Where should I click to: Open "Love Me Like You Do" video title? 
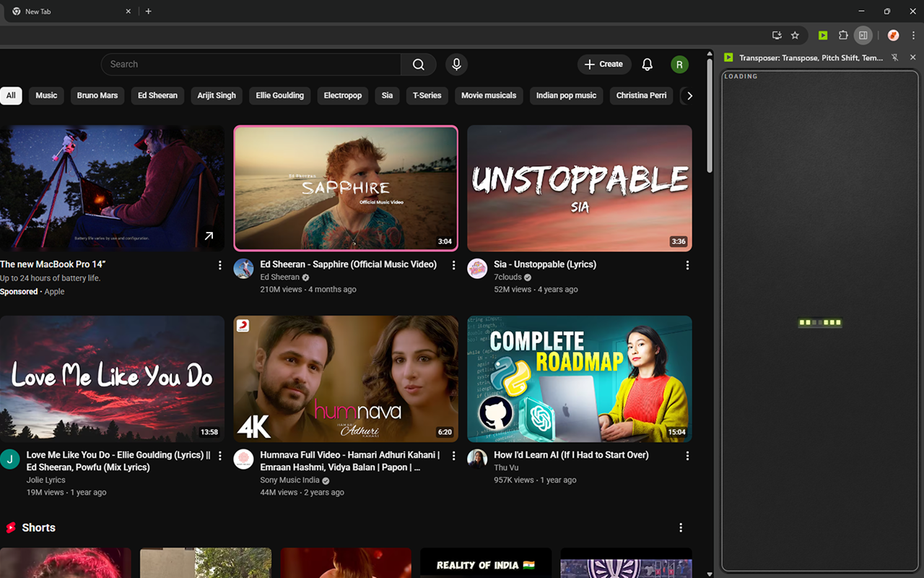coord(118,461)
